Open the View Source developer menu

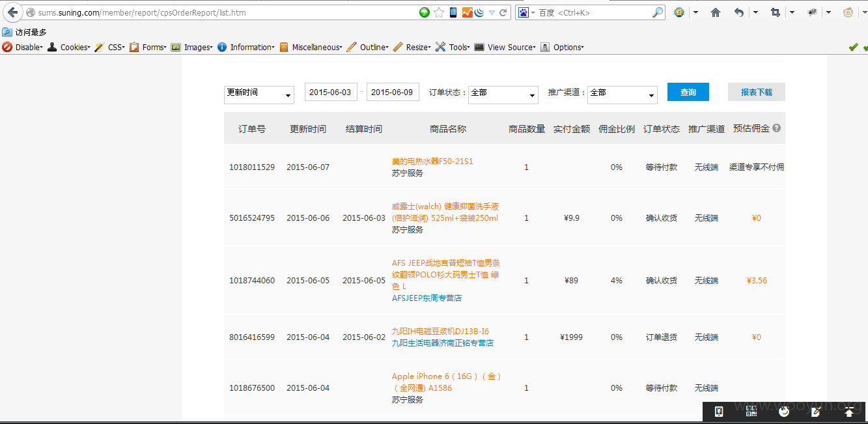[505, 47]
